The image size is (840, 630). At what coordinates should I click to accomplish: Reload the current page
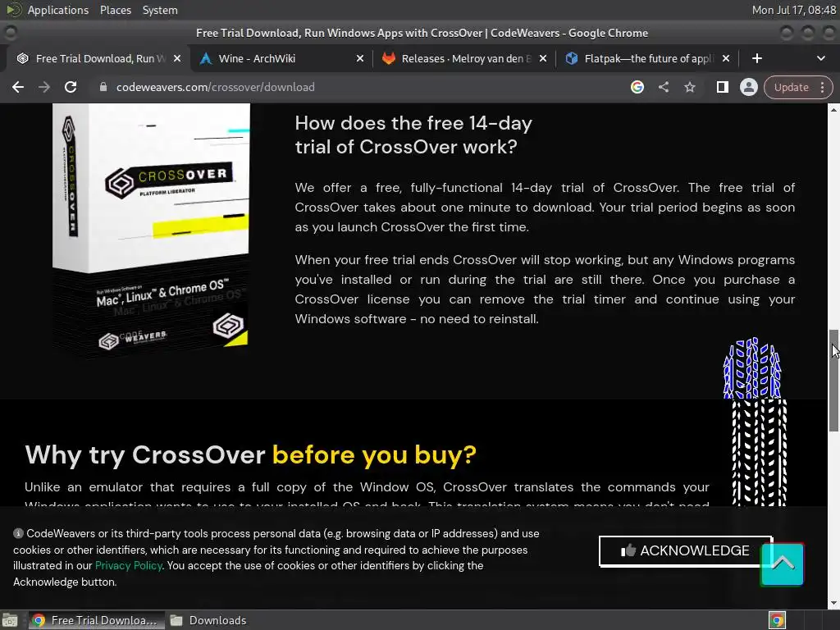coord(71,87)
